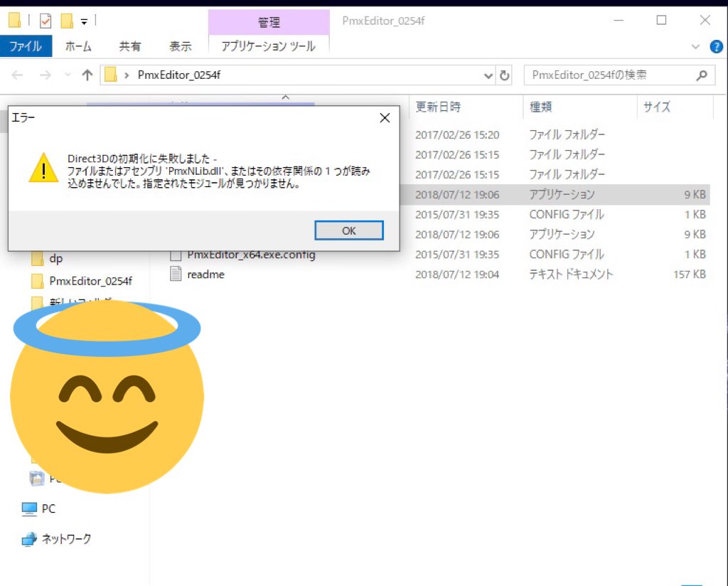Click the quick access properties checkmark icon
Image resolution: width=728 pixels, height=586 pixels.
click(45, 21)
